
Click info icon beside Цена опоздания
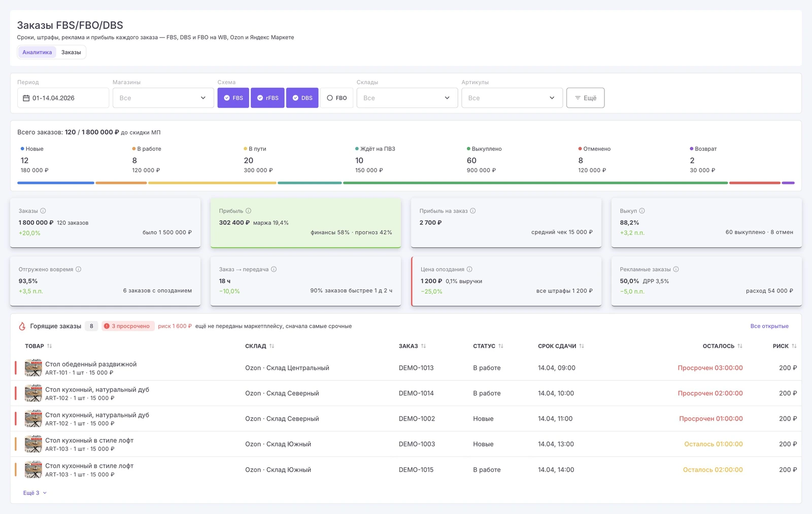pos(469,269)
